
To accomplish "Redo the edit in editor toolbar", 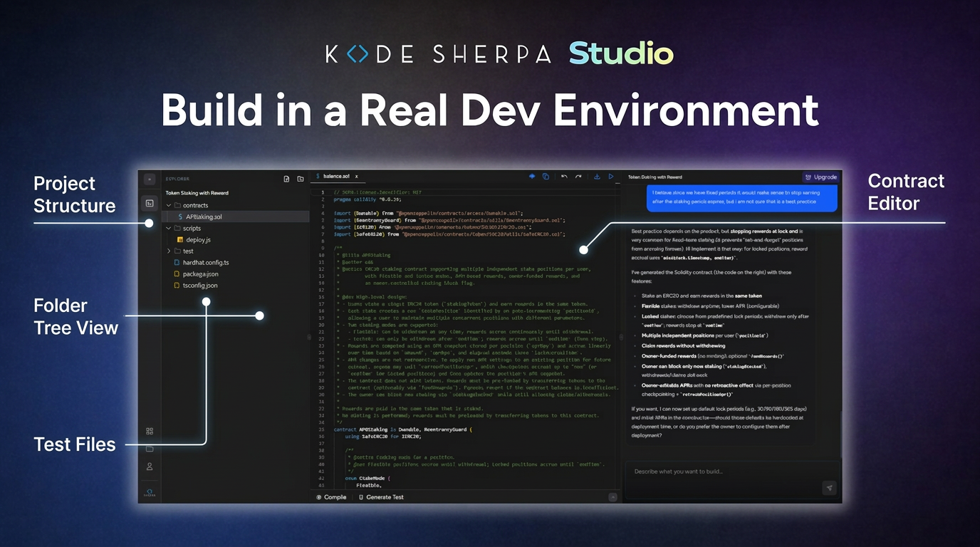I will click(x=578, y=177).
